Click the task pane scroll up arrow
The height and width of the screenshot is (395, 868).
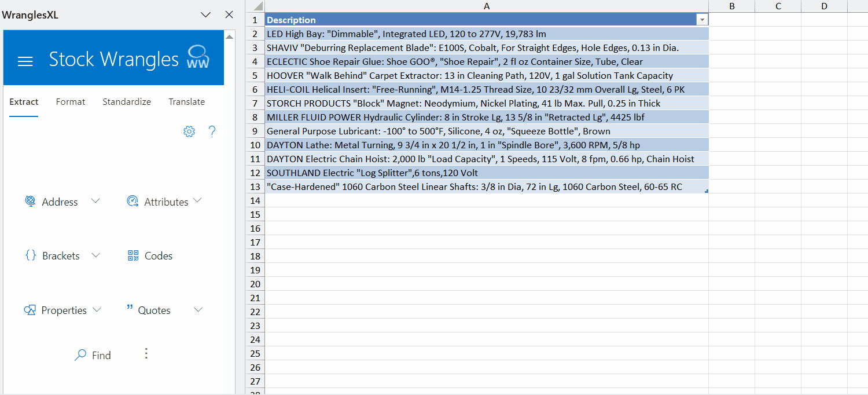[x=229, y=36]
